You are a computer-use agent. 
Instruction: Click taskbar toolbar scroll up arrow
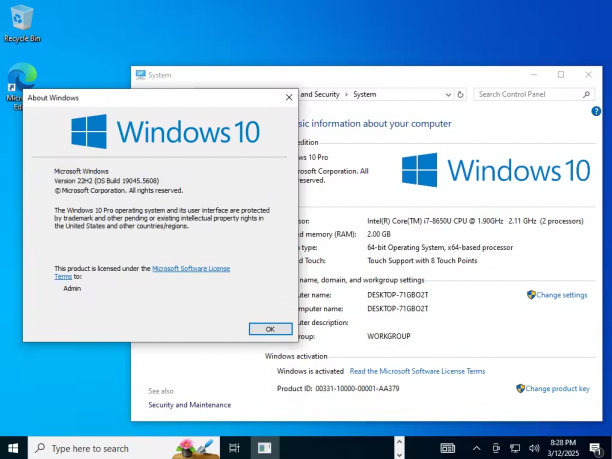click(x=399, y=441)
